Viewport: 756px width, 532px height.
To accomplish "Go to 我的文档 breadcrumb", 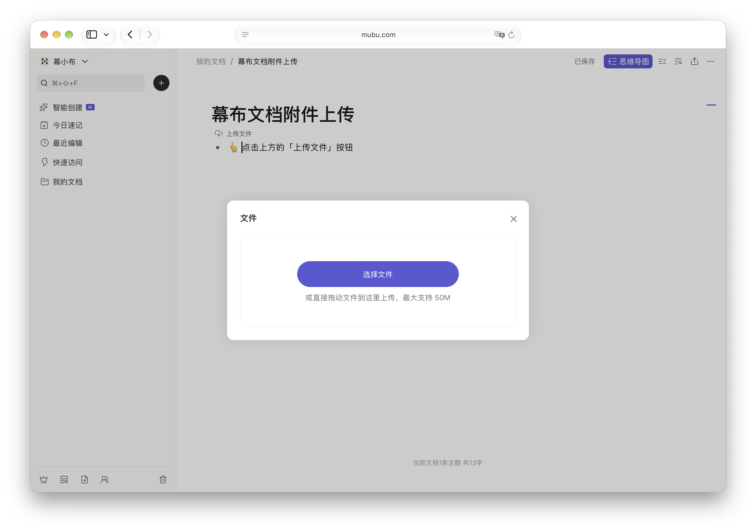I will [211, 62].
